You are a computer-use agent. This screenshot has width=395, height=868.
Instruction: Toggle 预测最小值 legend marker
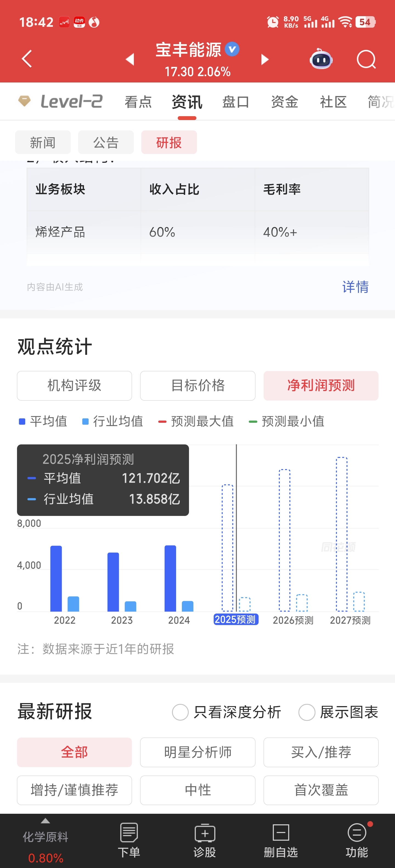tap(253, 421)
